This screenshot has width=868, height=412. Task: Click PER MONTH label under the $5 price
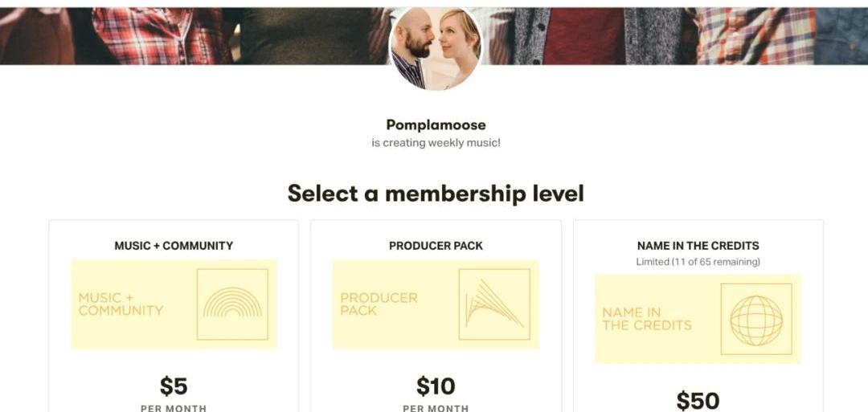pyautogui.click(x=174, y=408)
